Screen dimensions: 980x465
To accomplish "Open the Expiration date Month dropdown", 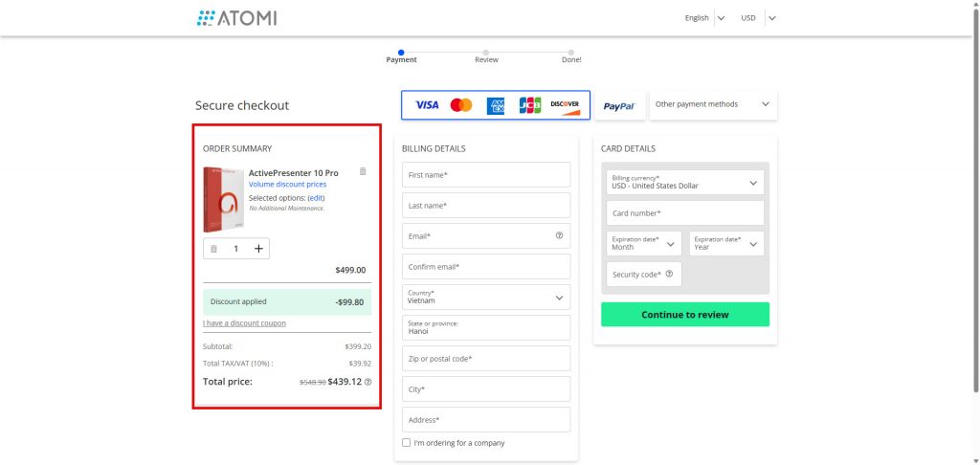I will [x=643, y=243].
